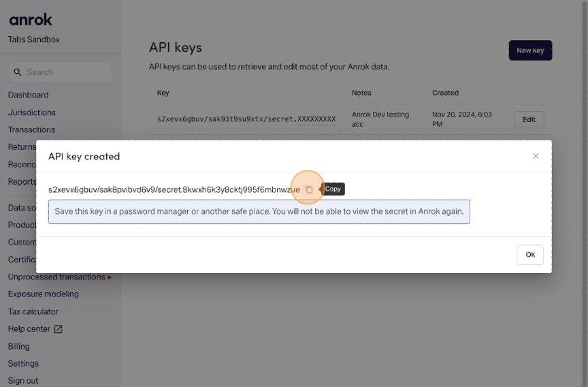The image size is (588, 387).
Task: Open Unprocessed transactions
Action: point(56,277)
